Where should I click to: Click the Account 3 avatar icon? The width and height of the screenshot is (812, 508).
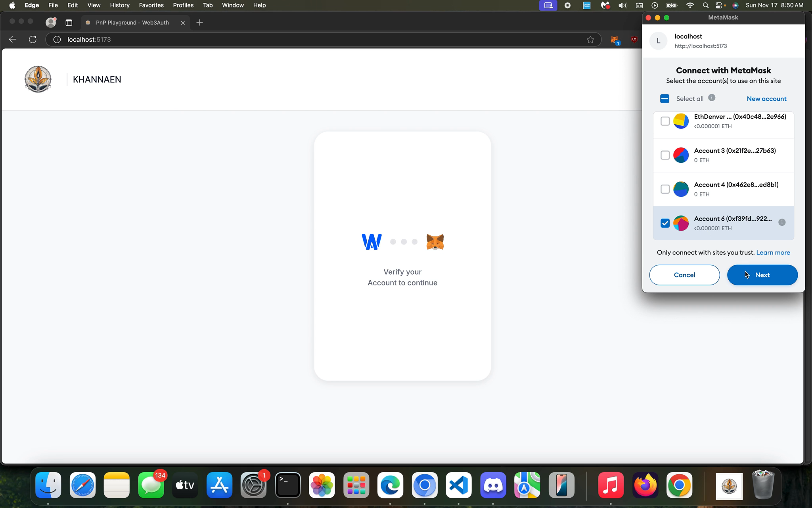coord(681,155)
